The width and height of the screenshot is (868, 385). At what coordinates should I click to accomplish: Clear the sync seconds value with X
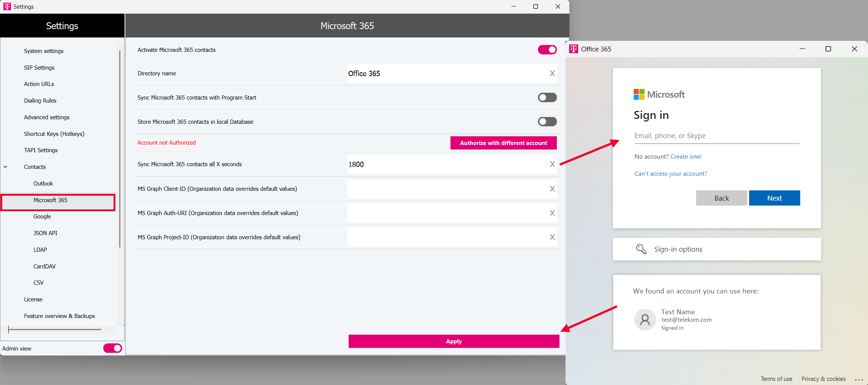[552, 164]
